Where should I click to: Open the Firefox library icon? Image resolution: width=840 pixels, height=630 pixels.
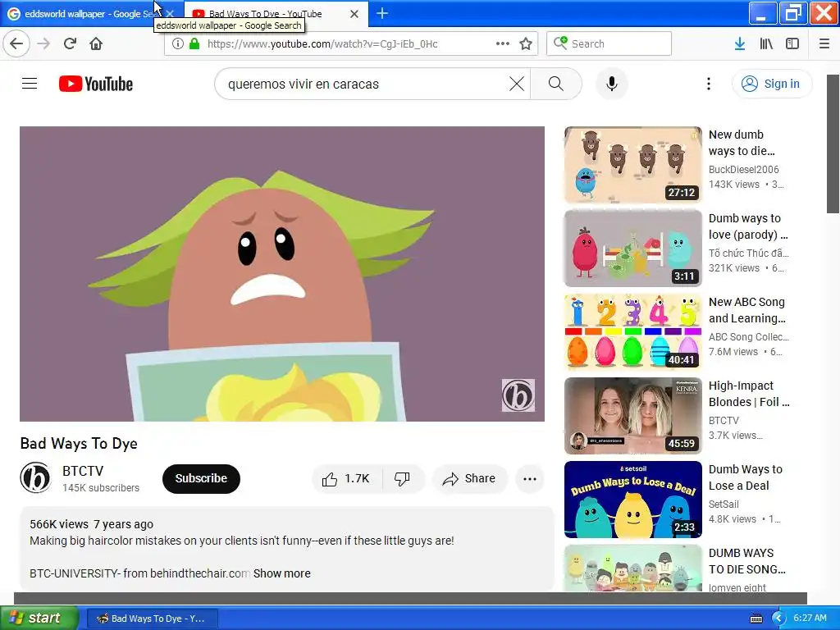[766, 43]
